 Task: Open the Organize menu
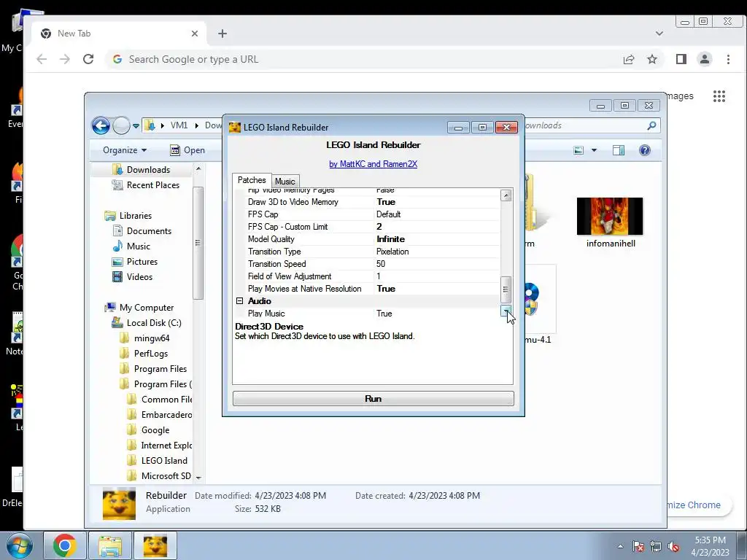point(124,150)
